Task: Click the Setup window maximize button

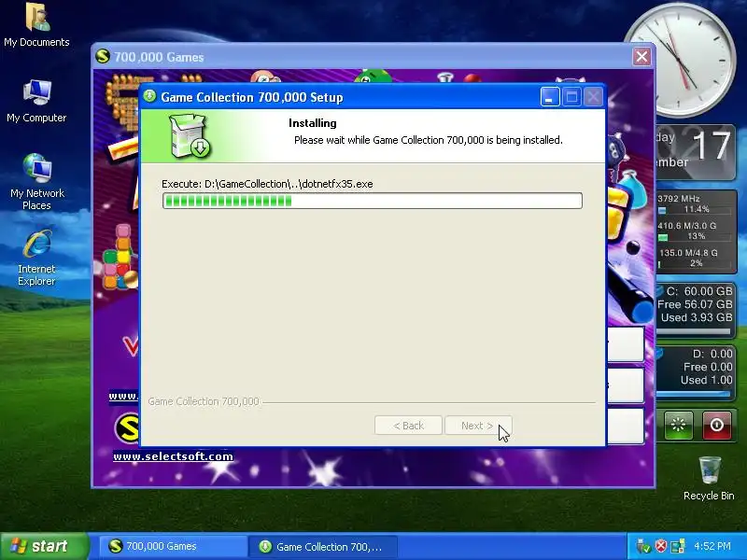Action: point(571,97)
